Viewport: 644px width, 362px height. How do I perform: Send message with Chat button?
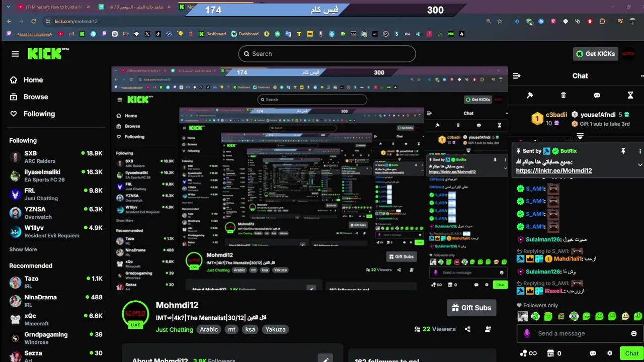click(631, 353)
